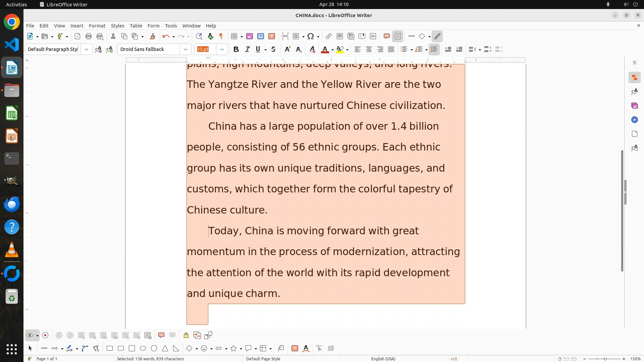The height and width of the screenshot is (362, 644).
Task: Click the Export as PDF icon
Action: pos(77,36)
